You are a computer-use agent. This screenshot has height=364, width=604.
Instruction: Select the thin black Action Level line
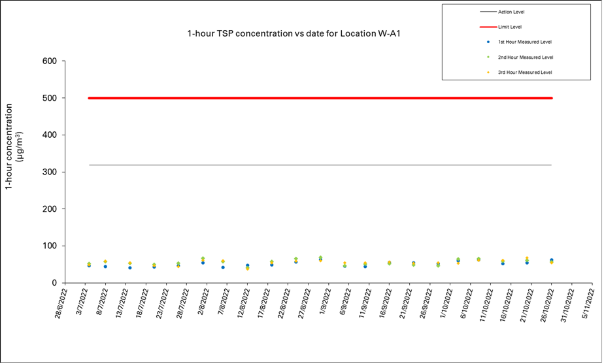click(x=320, y=165)
